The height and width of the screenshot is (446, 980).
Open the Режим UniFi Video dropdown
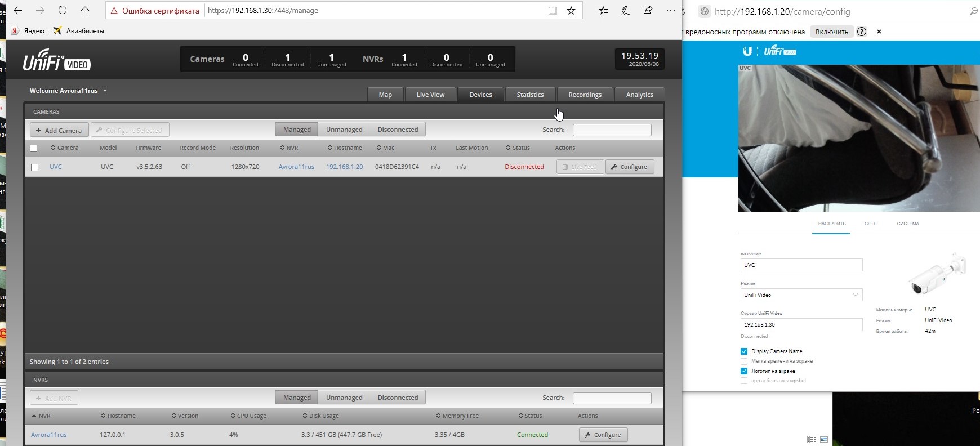point(801,295)
